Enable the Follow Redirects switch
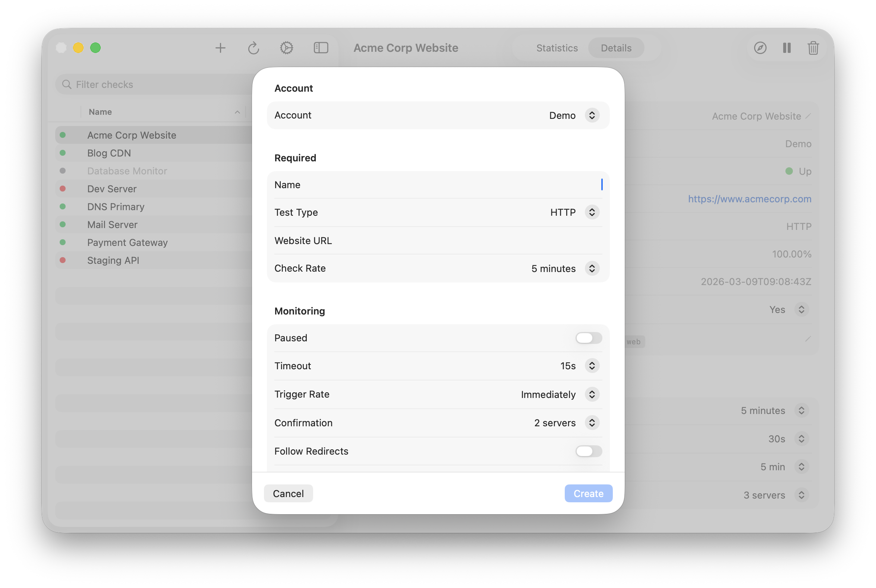The height and width of the screenshot is (588, 876). coord(588,451)
